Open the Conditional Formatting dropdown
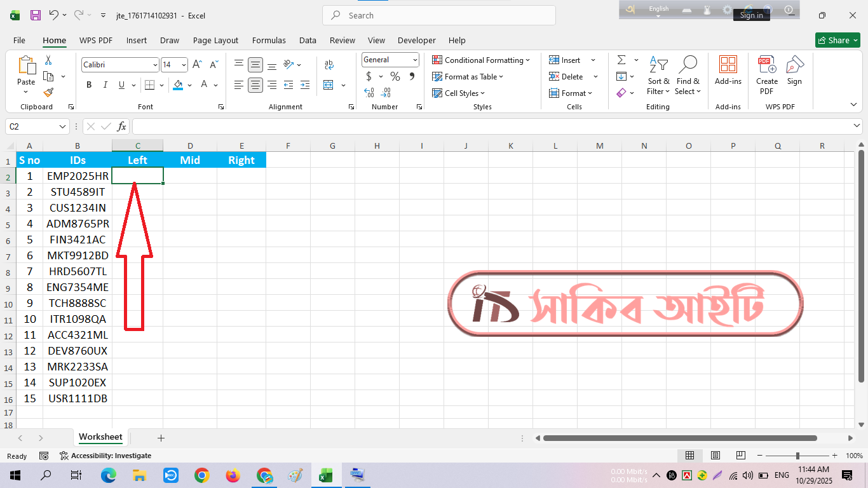 [481, 60]
